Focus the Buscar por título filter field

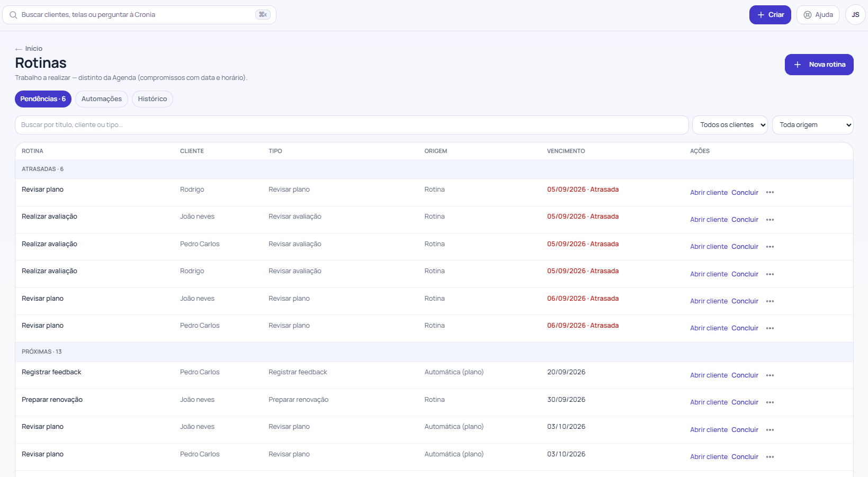pos(352,125)
